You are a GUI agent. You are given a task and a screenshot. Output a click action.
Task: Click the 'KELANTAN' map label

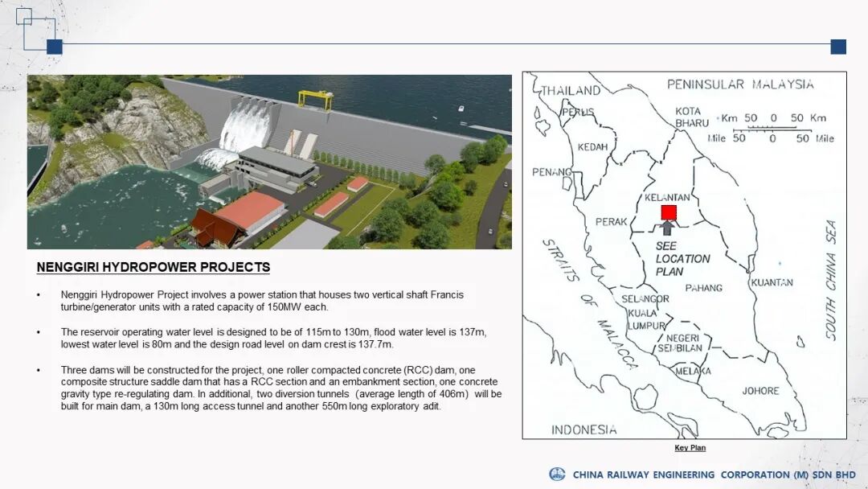pos(667,197)
